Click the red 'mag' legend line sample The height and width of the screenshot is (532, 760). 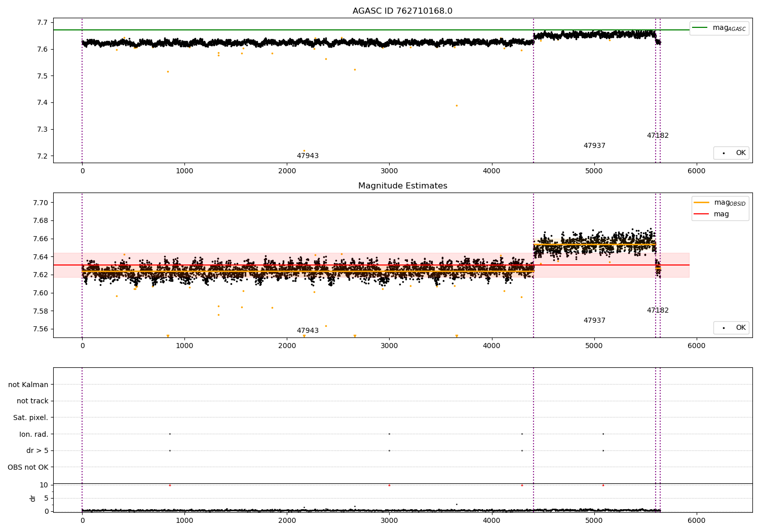702,214
